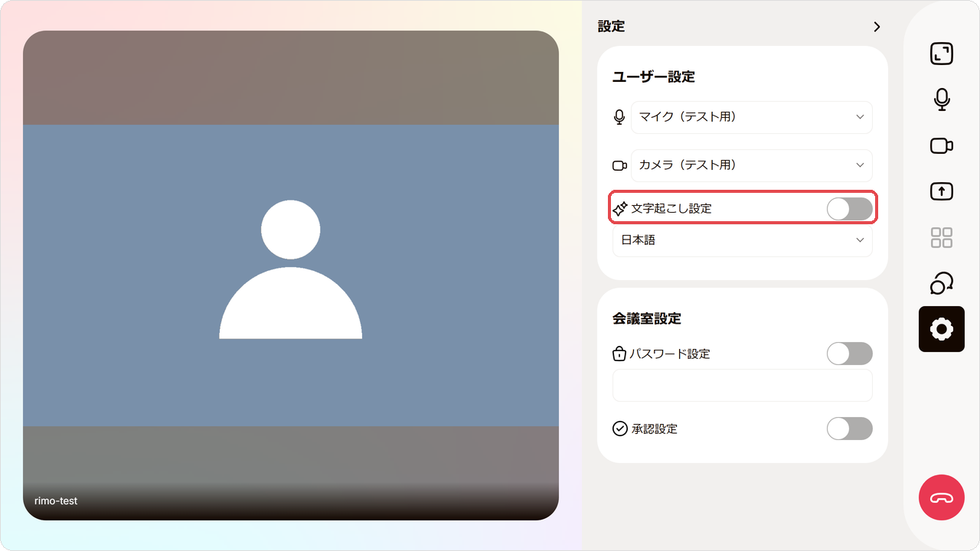Image resolution: width=980 pixels, height=551 pixels.
Task: Open the カメラ（テスト用）dropdown
Action: [752, 165]
